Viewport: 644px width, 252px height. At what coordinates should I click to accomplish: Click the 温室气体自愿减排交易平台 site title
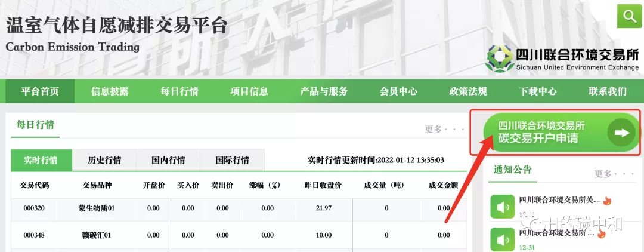coord(116,26)
